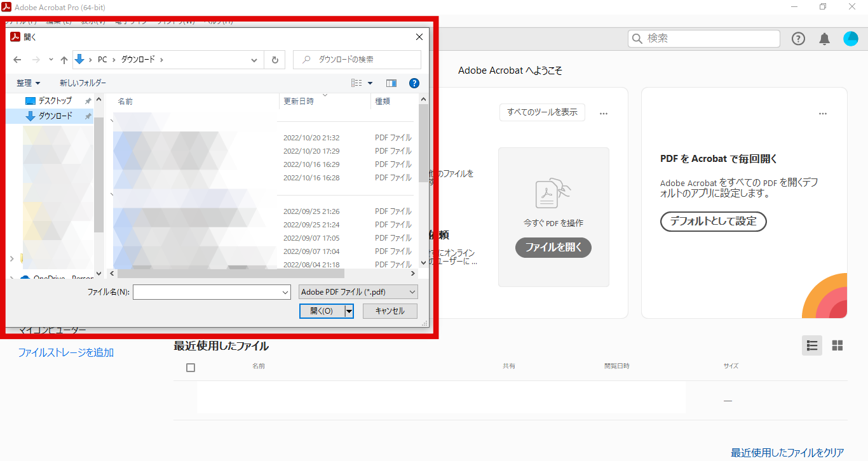
Task: Click into the ファイル名 input field
Action: [x=206, y=292]
